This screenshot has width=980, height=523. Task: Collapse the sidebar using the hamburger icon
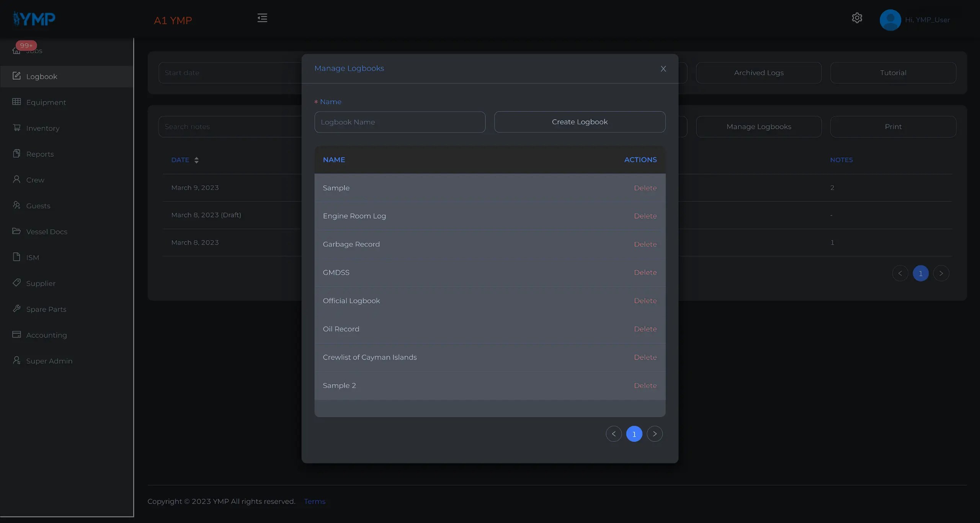coord(262,18)
